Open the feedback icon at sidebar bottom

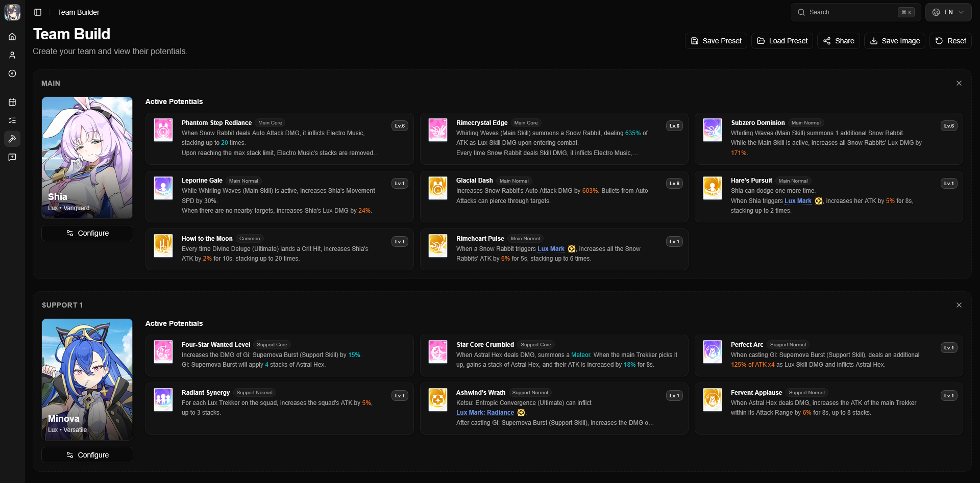[x=12, y=157]
